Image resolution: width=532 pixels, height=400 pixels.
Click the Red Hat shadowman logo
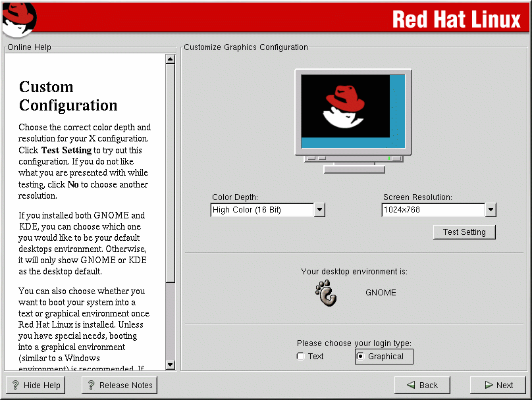coord(18,19)
